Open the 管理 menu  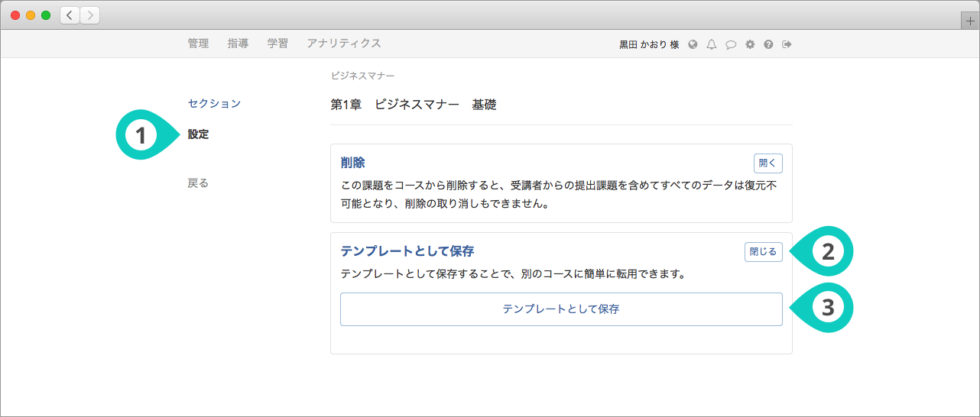tap(198, 44)
